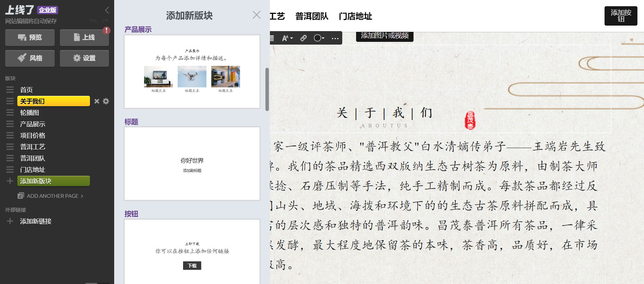Close the 添加新版块 panel

click(x=256, y=15)
